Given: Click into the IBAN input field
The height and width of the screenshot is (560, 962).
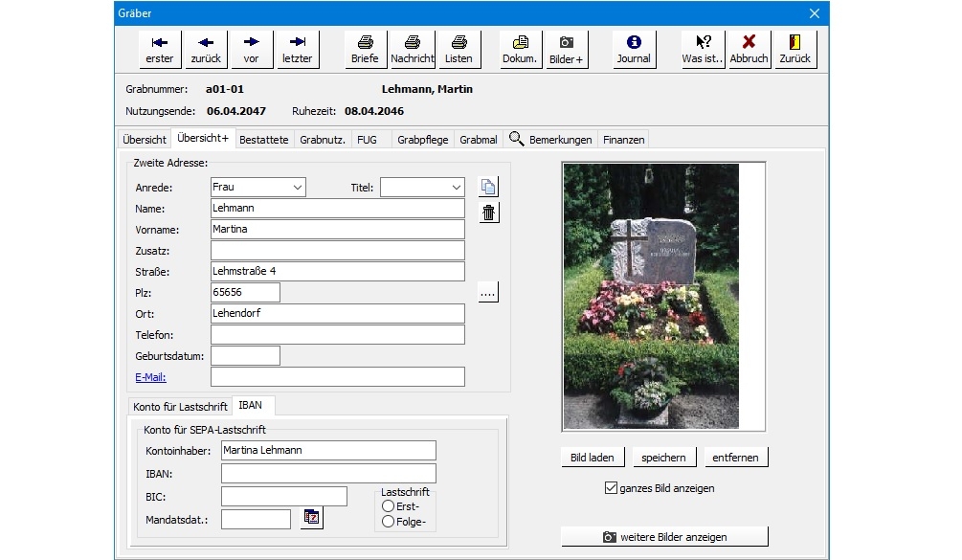Looking at the screenshot, I should [x=328, y=474].
